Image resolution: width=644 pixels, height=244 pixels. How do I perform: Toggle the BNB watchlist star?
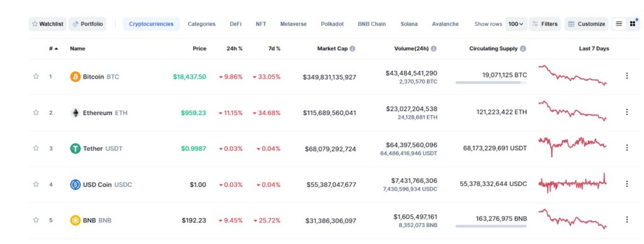(36, 219)
